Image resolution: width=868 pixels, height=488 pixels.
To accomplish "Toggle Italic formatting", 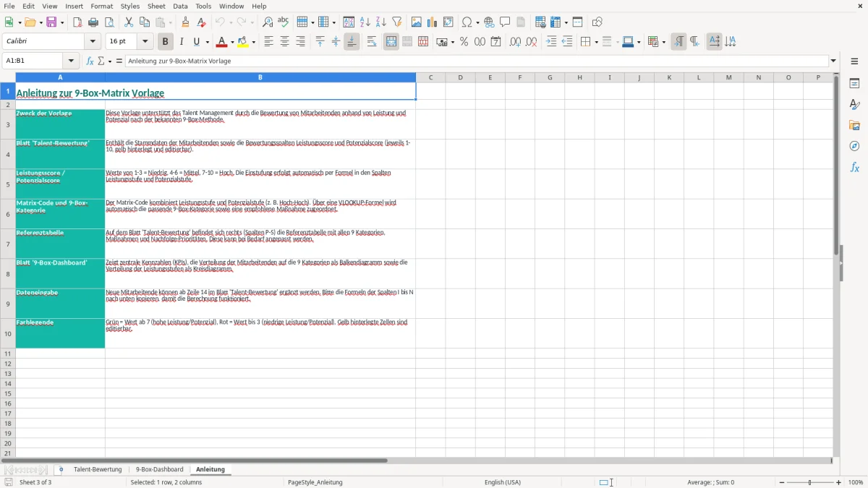I will pyautogui.click(x=182, y=42).
